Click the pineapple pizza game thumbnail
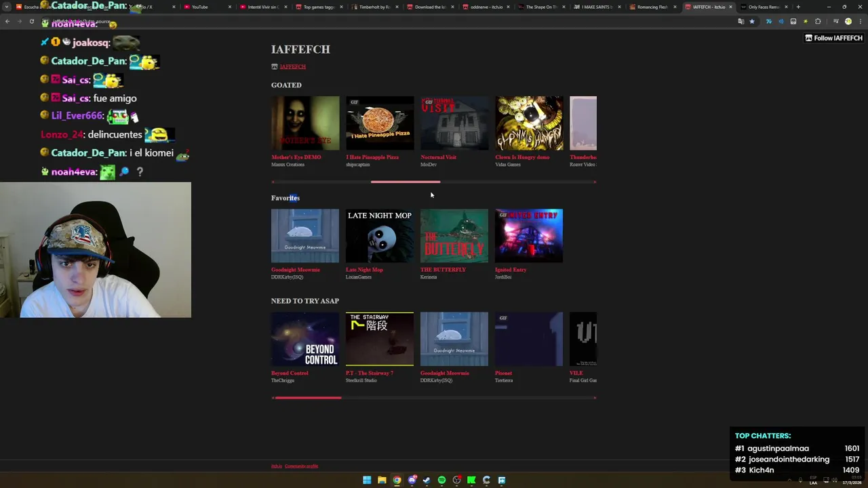The width and height of the screenshot is (868, 488). click(380, 123)
